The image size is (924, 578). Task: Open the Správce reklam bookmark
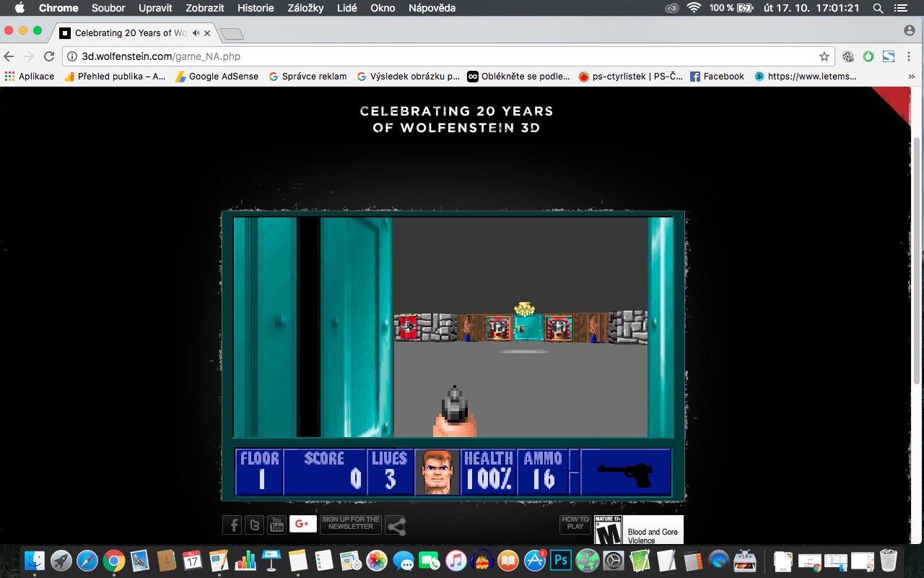pyautogui.click(x=308, y=76)
